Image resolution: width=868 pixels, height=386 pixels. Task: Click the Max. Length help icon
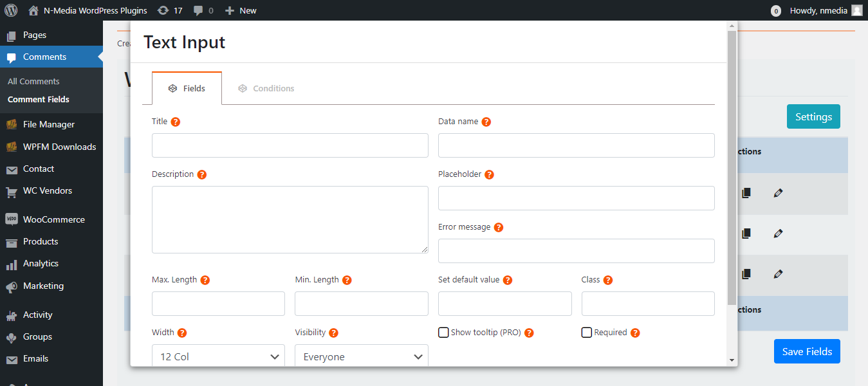point(205,280)
